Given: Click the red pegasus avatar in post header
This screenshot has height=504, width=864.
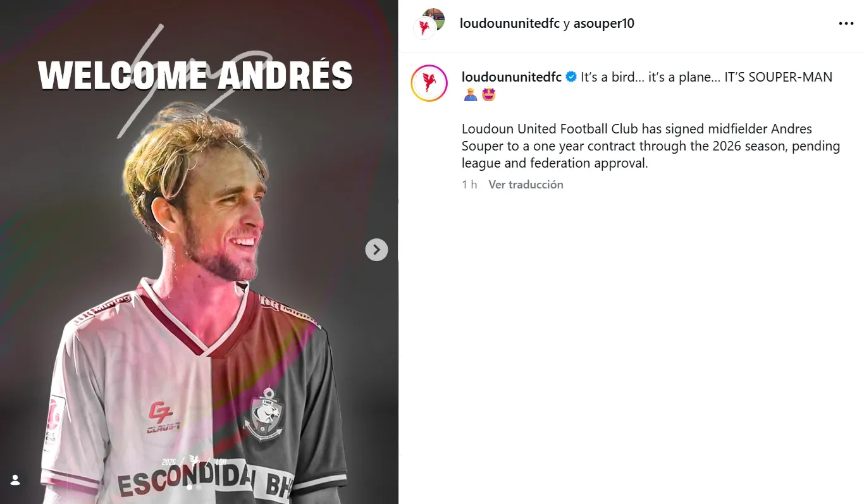Looking at the screenshot, I should (x=424, y=28).
